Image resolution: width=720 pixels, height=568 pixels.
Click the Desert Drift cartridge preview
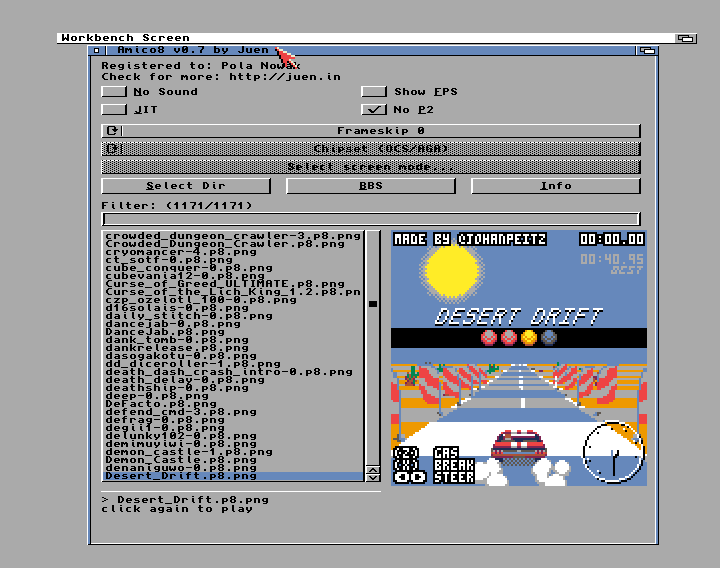[519, 358]
